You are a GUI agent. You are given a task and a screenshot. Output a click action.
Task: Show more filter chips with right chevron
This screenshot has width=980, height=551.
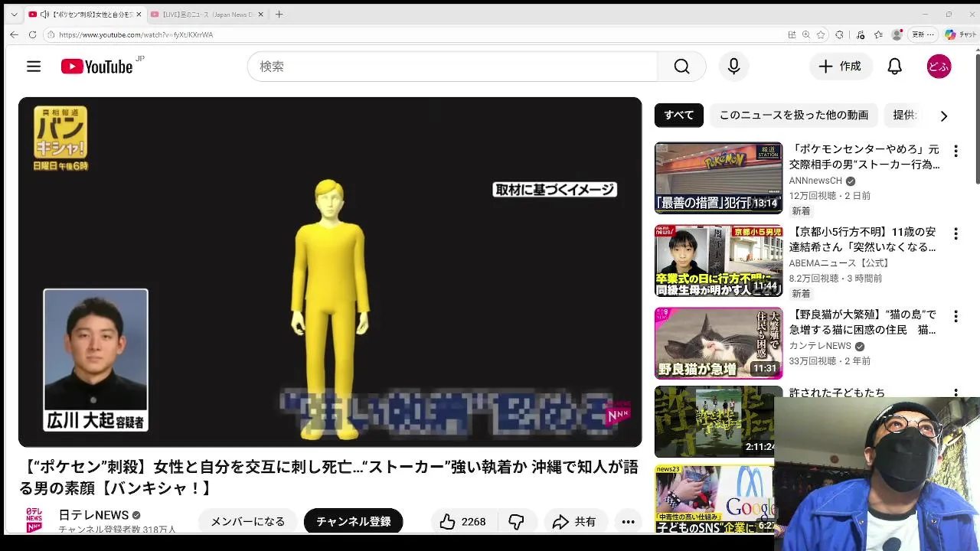point(943,116)
